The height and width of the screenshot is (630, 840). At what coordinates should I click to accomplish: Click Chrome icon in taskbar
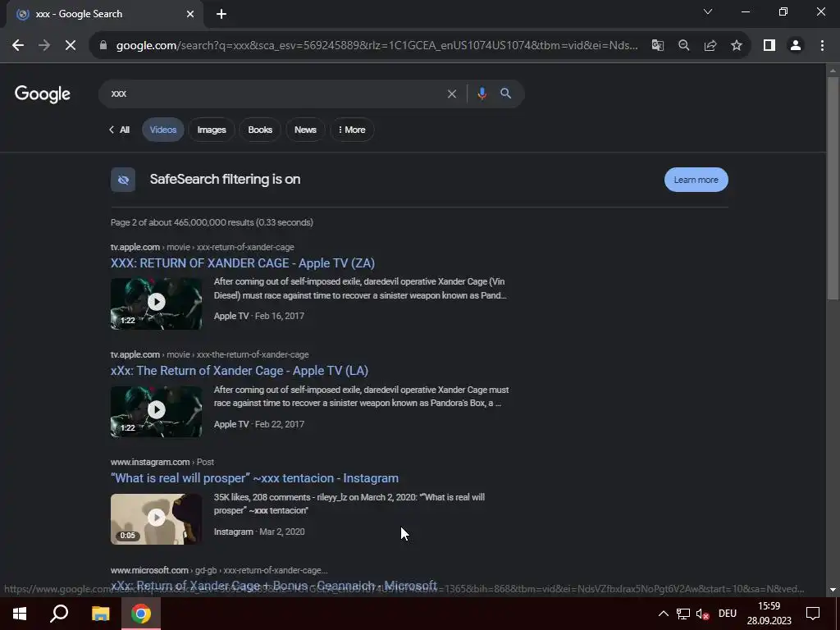(141, 614)
